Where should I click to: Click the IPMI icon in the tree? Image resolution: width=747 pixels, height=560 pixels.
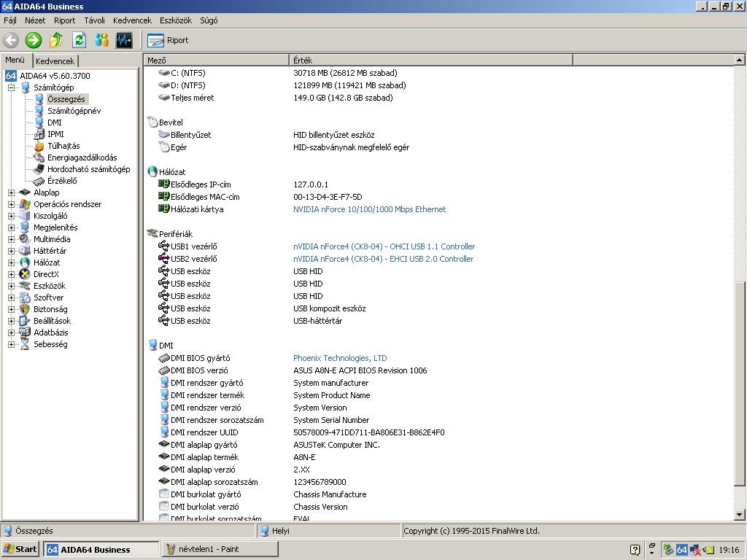[x=39, y=134]
